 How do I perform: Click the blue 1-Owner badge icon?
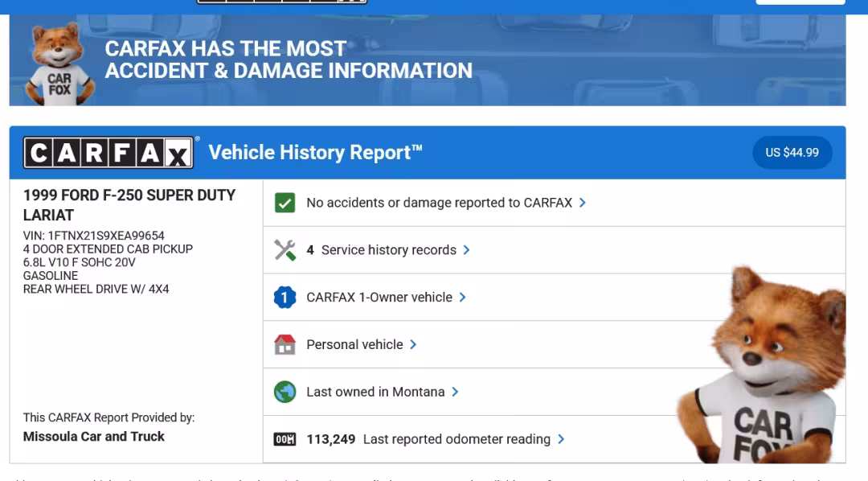[285, 298]
